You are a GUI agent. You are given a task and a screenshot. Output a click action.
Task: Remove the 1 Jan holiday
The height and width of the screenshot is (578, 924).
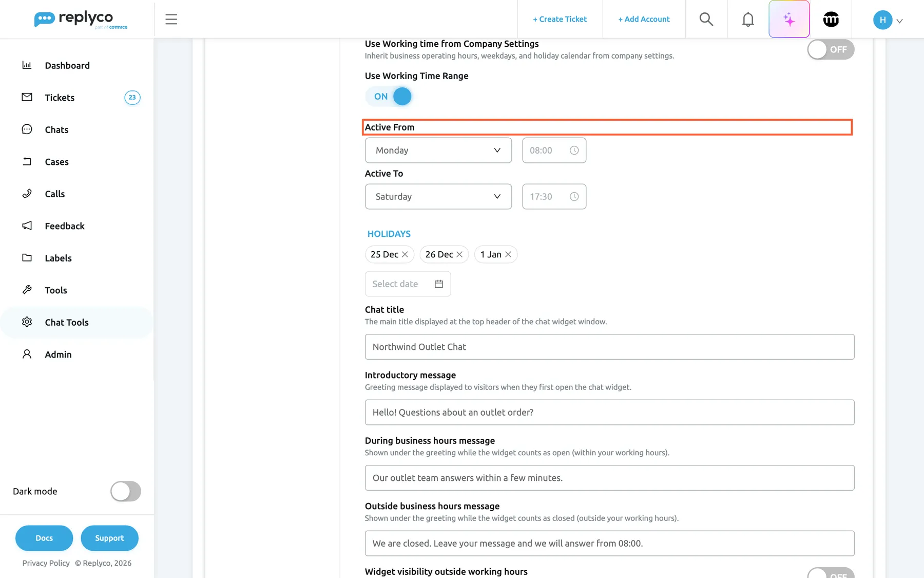(x=508, y=254)
